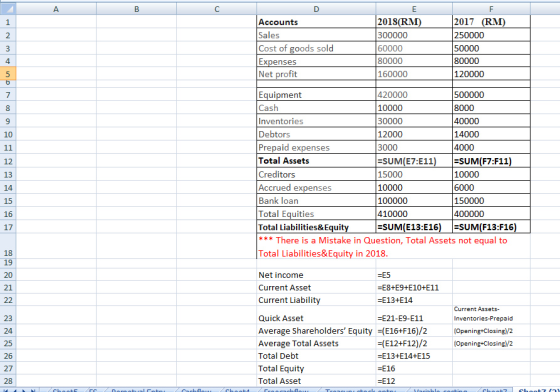Select Accrued expenses 6000 cell

point(491,187)
